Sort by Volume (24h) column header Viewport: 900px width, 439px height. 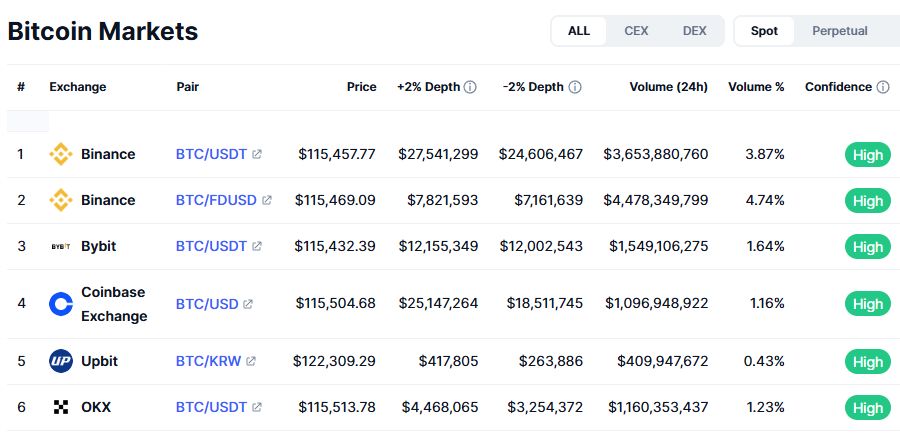[x=668, y=87]
